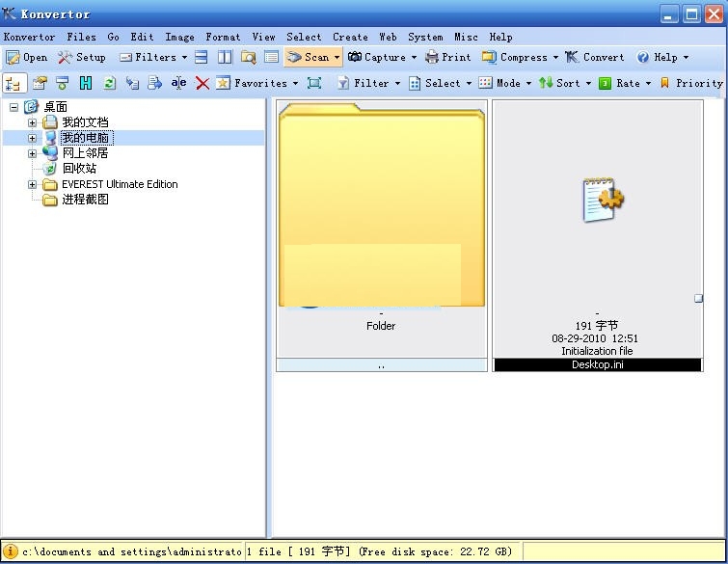Expand the 我的电脑 tree node
The width and height of the screenshot is (728, 564).
tap(32, 138)
